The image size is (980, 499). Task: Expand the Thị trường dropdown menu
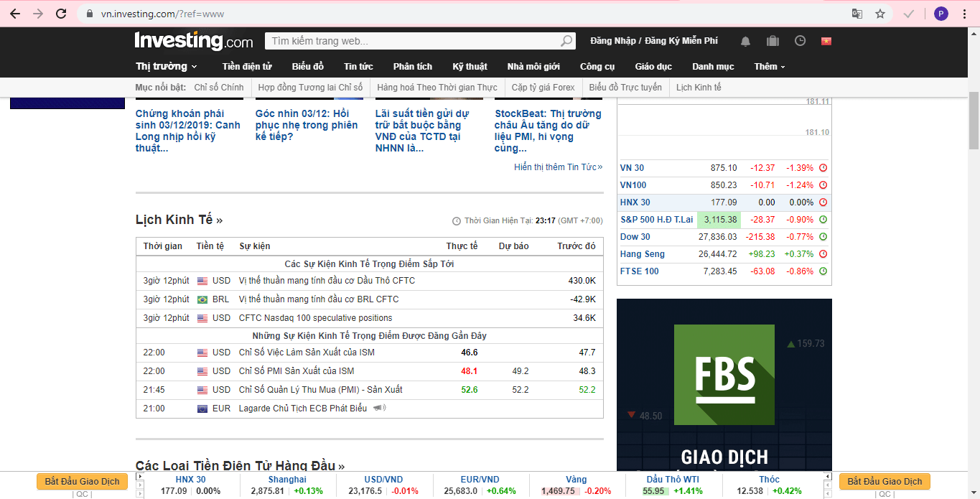click(x=166, y=67)
